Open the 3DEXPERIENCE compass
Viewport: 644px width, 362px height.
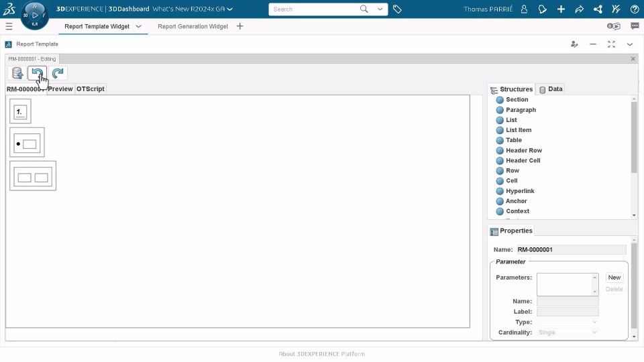coord(34,15)
